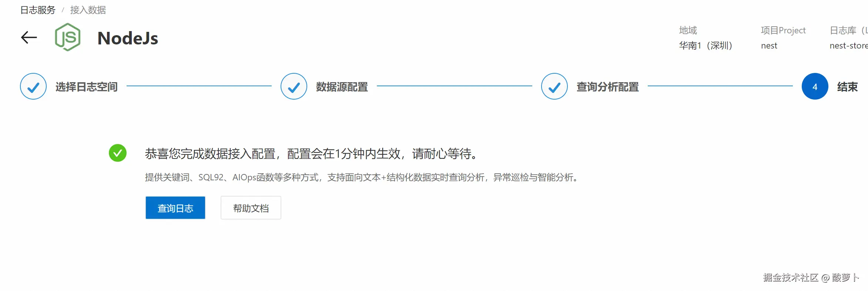Click the 恭喜您完成数据接入配置 success message
Image resolution: width=868 pixels, height=291 pixels.
311,153
